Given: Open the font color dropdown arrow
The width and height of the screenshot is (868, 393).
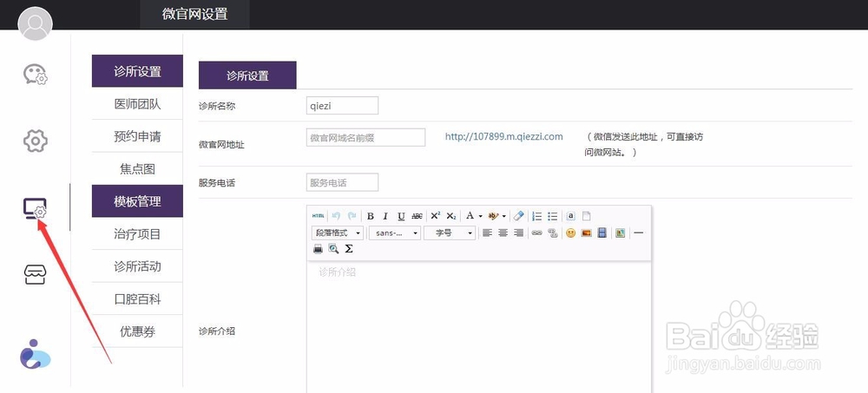Looking at the screenshot, I should tap(481, 216).
